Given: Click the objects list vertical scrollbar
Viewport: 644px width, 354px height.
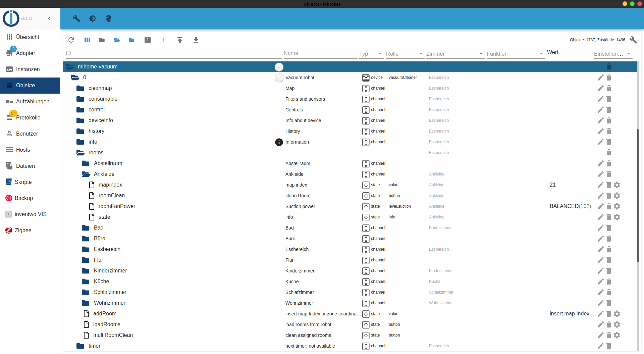Looking at the screenshot, I should pos(638,195).
